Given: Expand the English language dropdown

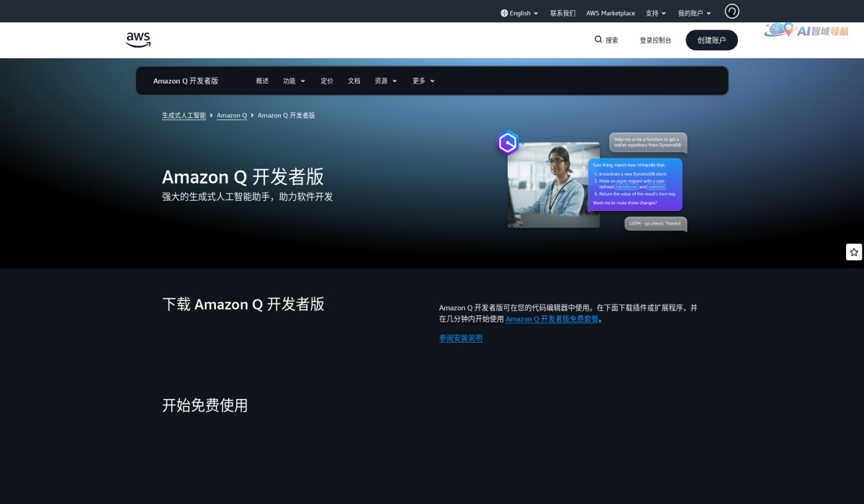Looking at the screenshot, I should coord(518,12).
